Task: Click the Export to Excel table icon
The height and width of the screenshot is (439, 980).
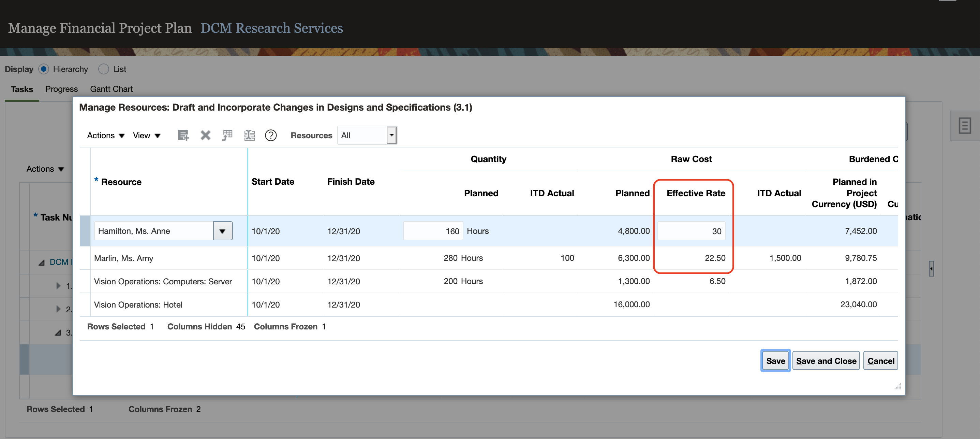Action: 227,135
